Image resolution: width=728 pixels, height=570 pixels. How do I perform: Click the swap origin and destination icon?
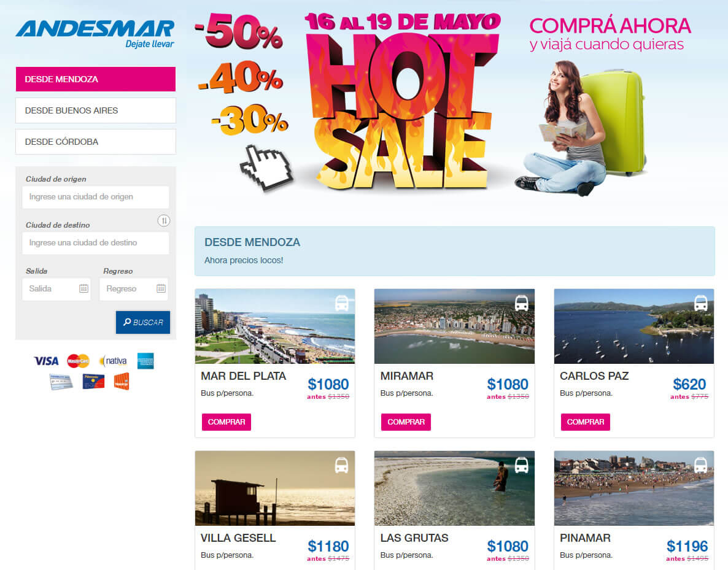point(163,220)
